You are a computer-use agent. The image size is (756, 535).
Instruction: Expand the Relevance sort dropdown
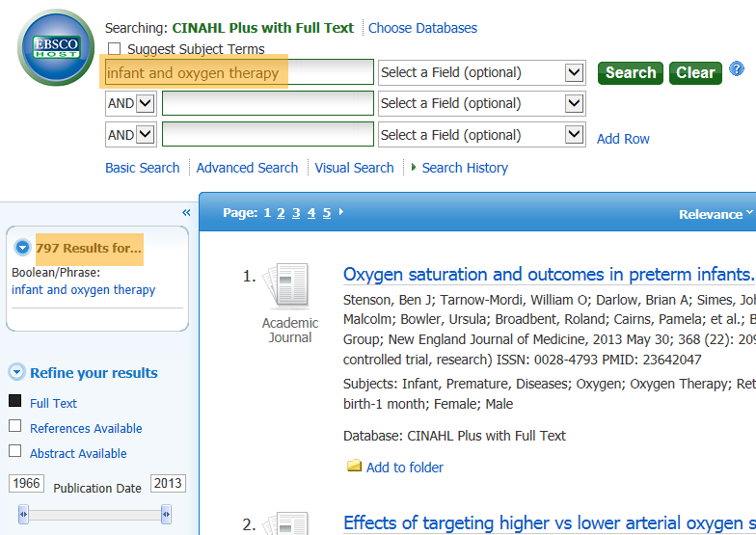tap(715, 214)
